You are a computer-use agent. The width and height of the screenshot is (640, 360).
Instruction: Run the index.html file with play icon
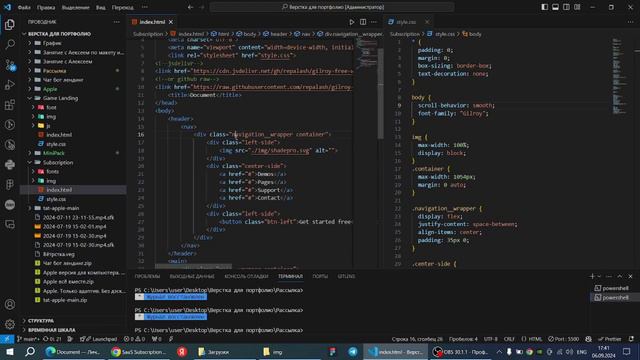point(351,22)
